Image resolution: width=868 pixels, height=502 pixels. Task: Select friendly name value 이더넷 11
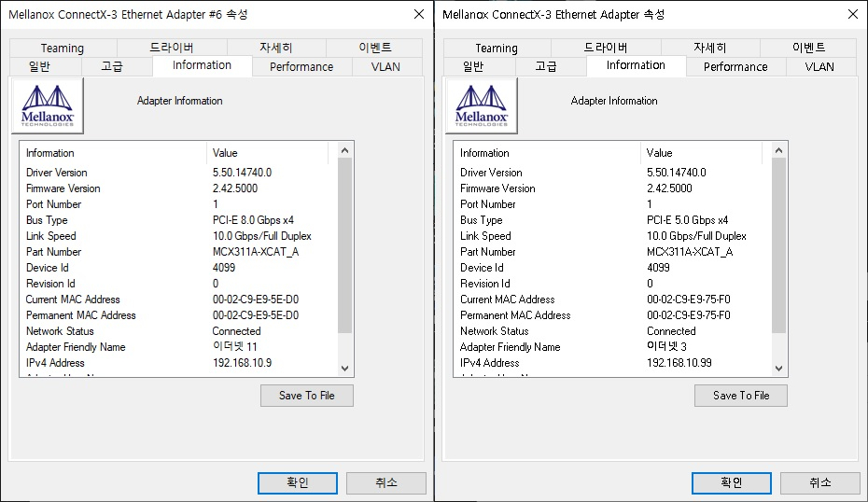click(x=235, y=347)
